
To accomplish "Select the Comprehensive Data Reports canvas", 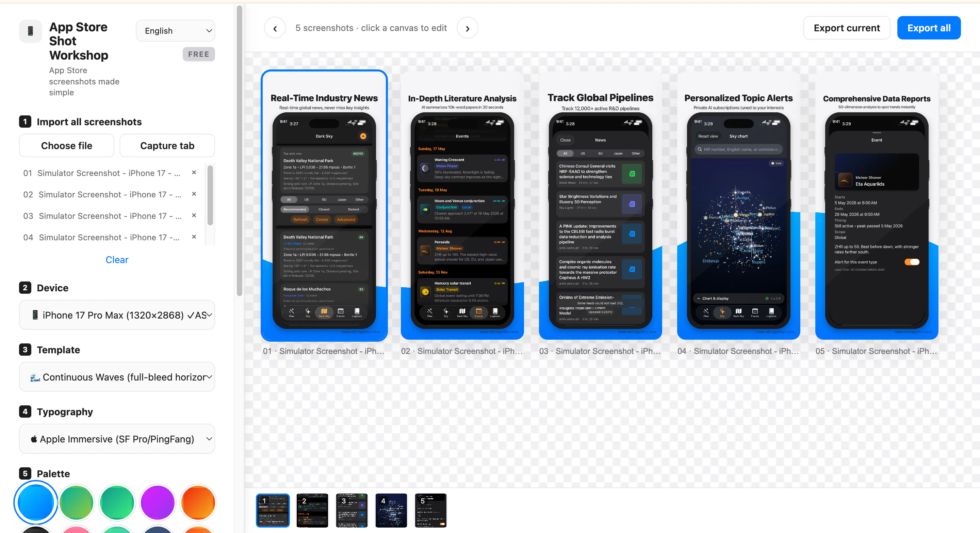I will pos(877,206).
